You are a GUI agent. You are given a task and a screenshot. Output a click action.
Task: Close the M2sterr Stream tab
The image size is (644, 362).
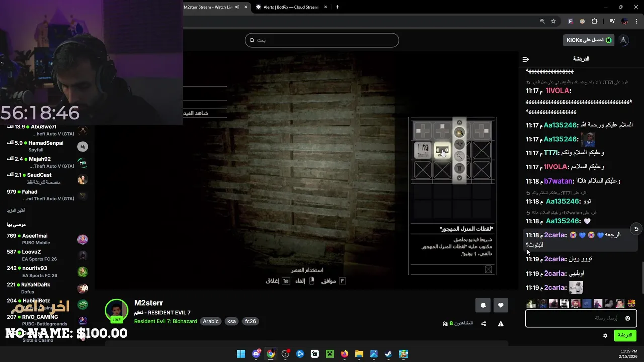tap(246, 7)
